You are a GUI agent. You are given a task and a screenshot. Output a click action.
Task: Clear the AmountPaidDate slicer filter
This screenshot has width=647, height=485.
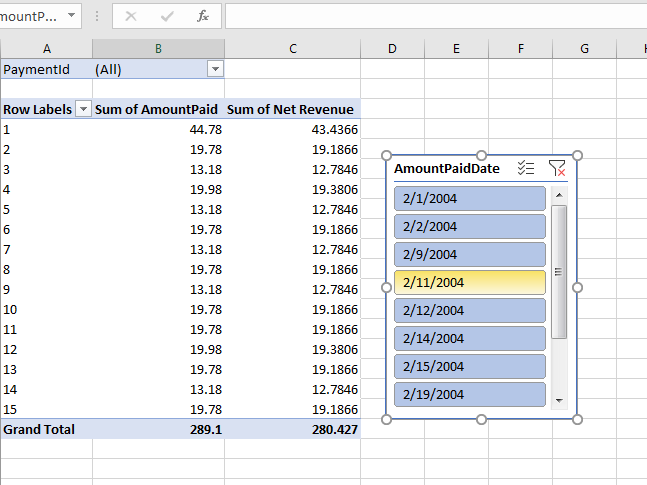(x=557, y=168)
